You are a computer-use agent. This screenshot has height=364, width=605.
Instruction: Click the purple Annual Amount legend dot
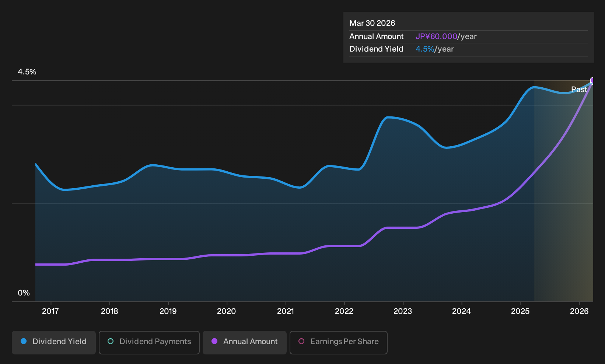pos(214,342)
